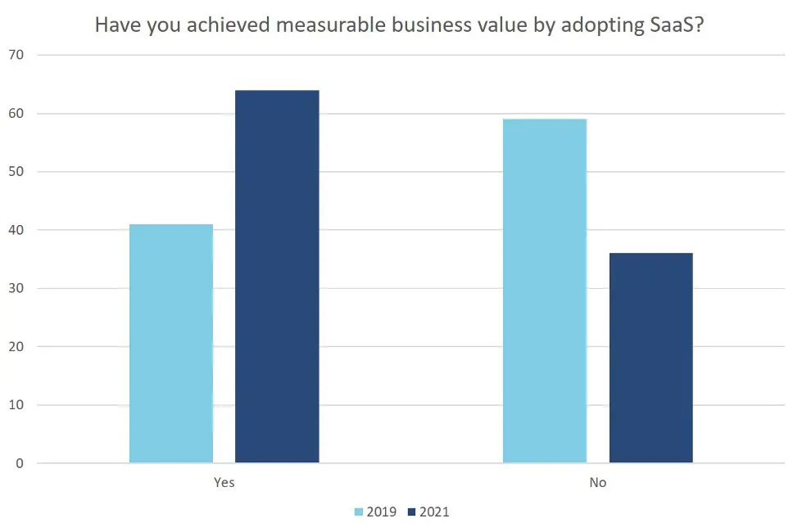The height and width of the screenshot is (532, 802).
Task: Click the 0 value on vertical axis
Action: pos(20,463)
